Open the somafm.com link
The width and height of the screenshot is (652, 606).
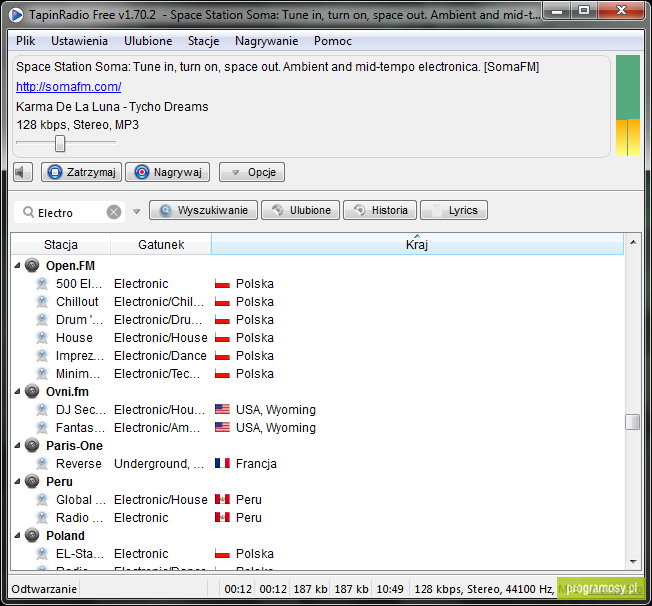point(69,87)
